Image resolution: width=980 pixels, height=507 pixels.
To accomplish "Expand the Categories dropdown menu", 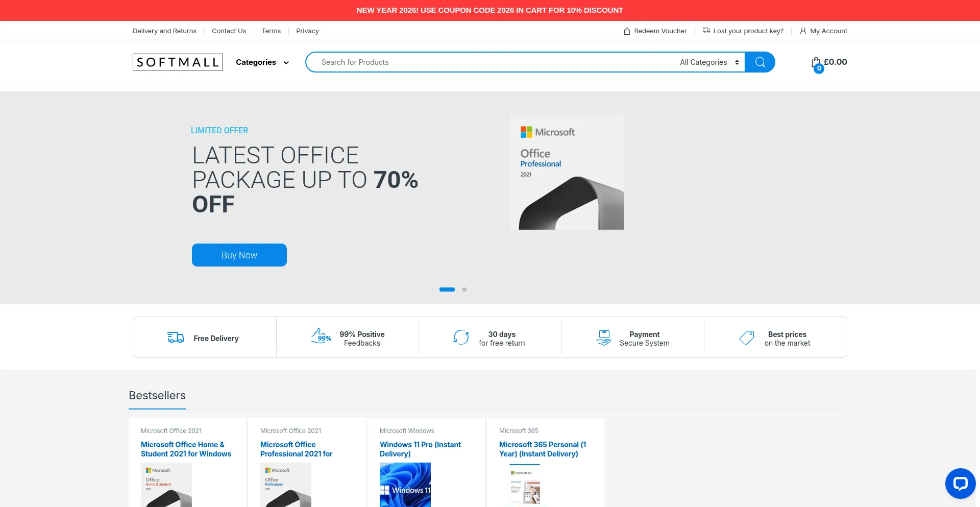I will tap(262, 62).
